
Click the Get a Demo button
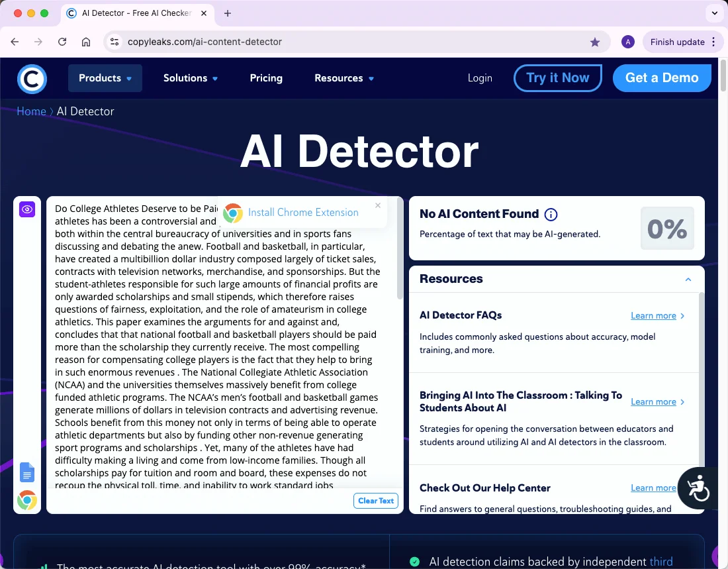pos(662,78)
